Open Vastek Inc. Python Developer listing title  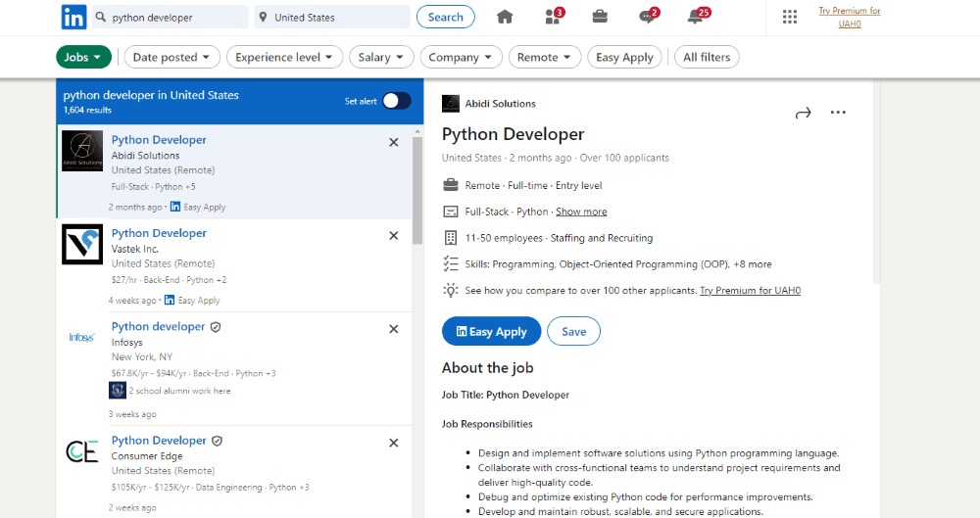(x=159, y=233)
